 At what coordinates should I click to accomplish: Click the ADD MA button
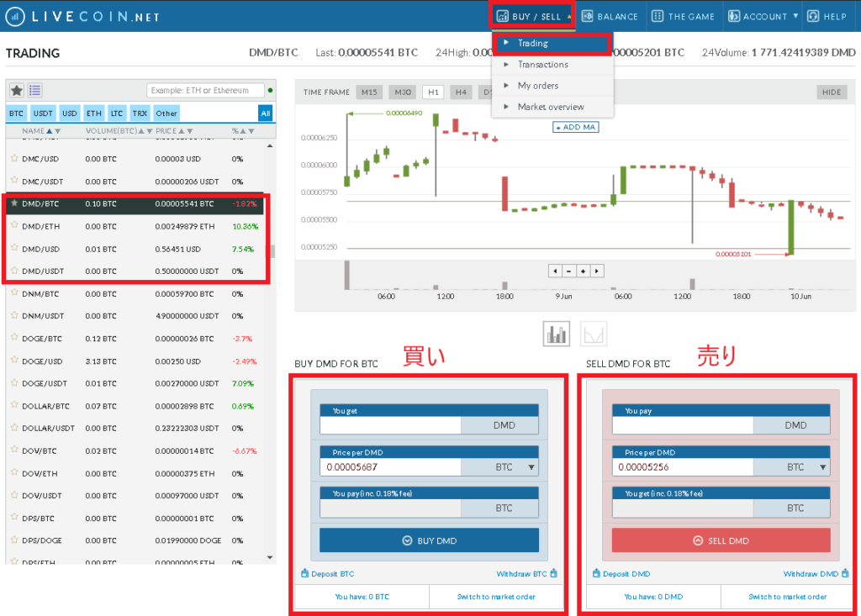575,128
